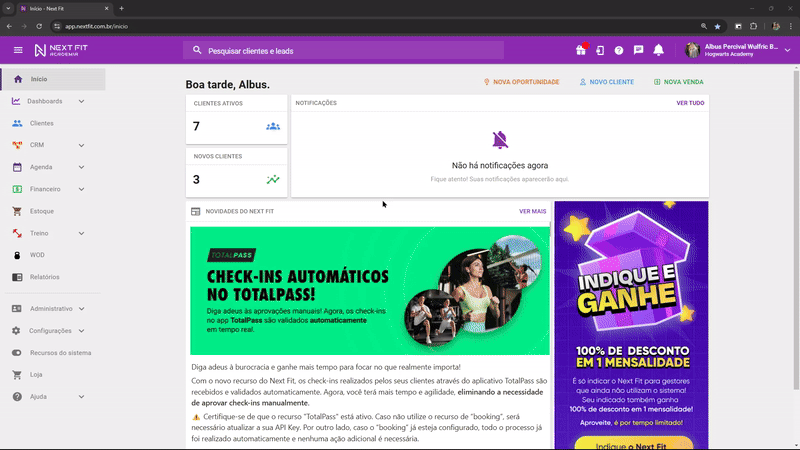The image size is (800, 450).
Task: Click the Financeiro money icon
Action: pos(17,189)
